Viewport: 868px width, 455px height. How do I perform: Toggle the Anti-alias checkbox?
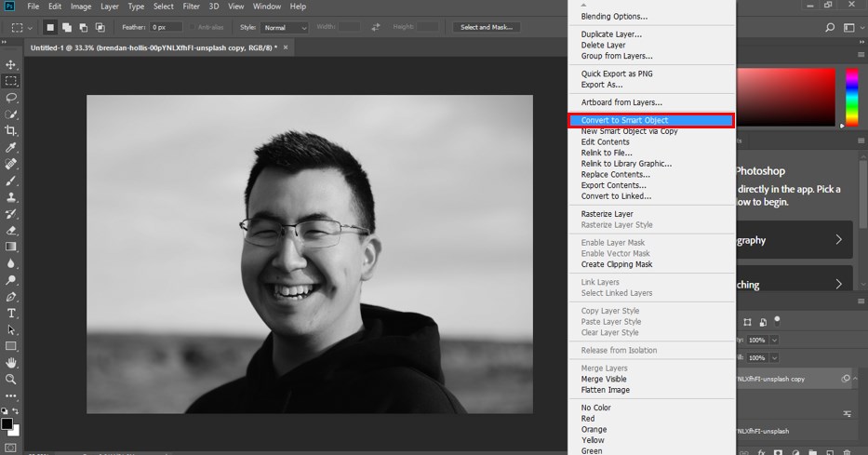pos(192,27)
